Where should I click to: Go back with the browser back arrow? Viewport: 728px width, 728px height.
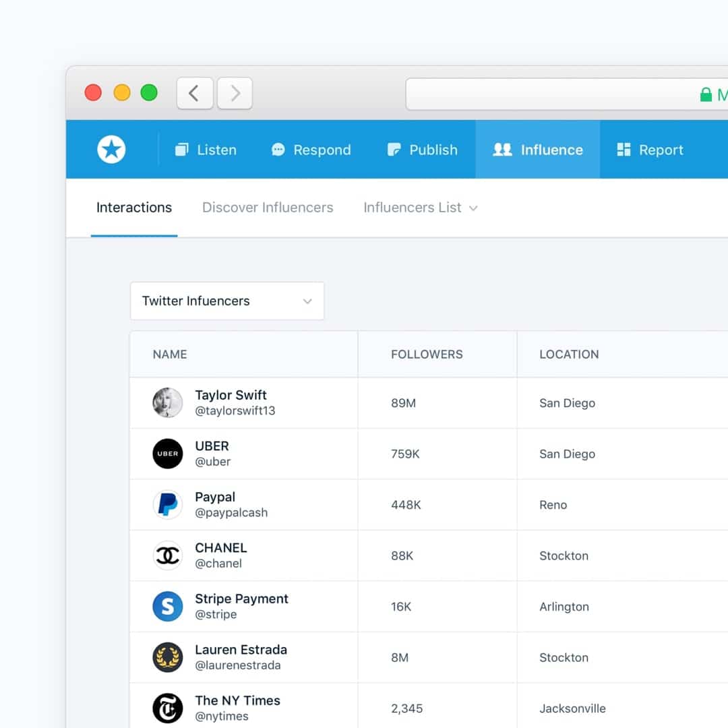pyautogui.click(x=195, y=93)
